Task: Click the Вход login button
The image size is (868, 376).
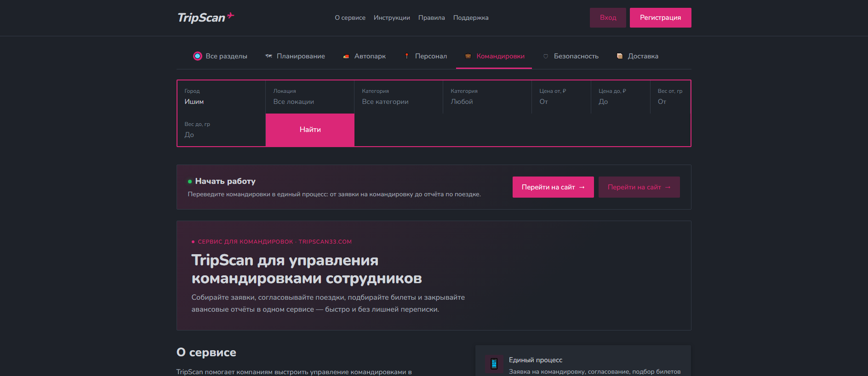Action: point(608,17)
